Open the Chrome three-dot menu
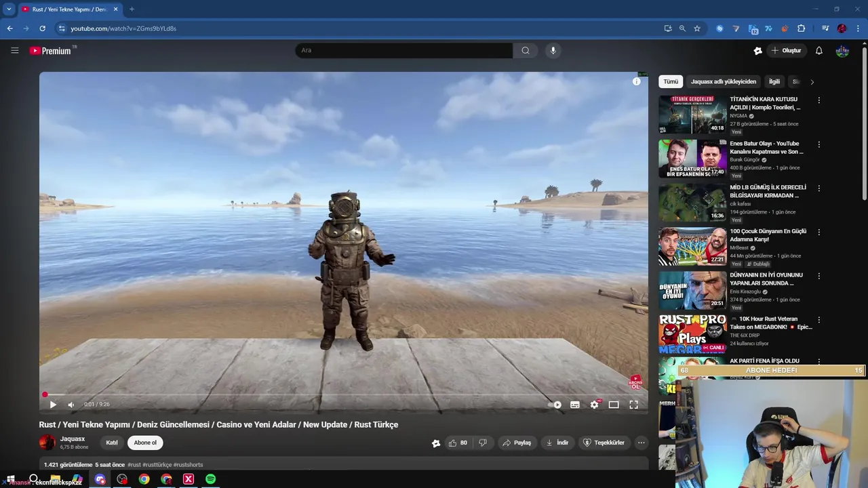Image resolution: width=868 pixels, height=488 pixels. 858,28
